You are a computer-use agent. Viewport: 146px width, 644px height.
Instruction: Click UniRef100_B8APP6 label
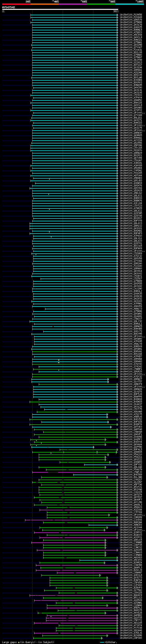[131, 397]
